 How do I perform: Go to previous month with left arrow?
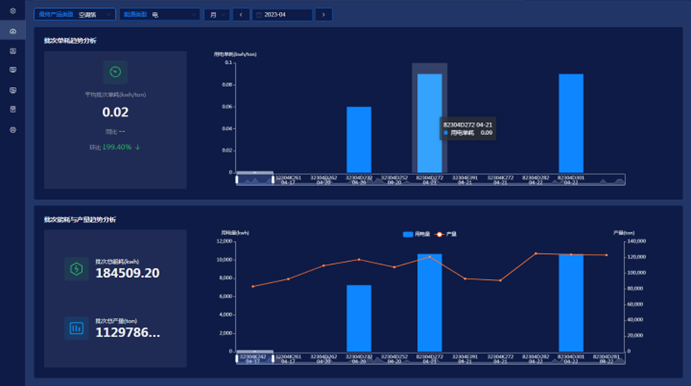[241, 15]
